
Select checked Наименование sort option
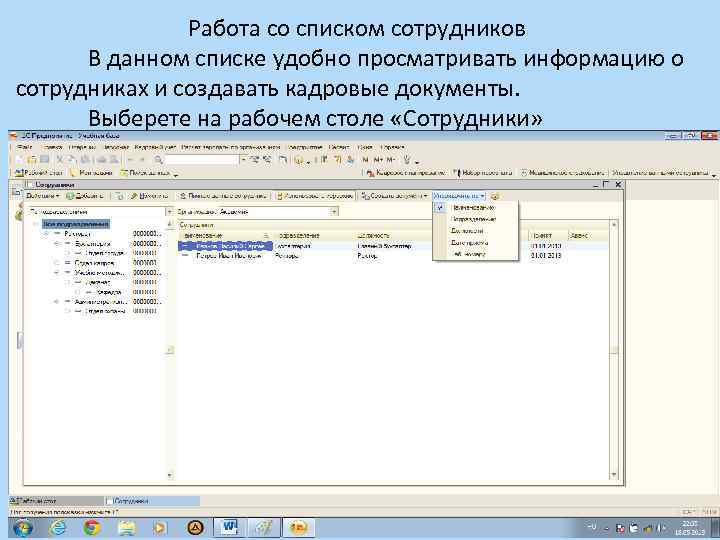(475, 208)
